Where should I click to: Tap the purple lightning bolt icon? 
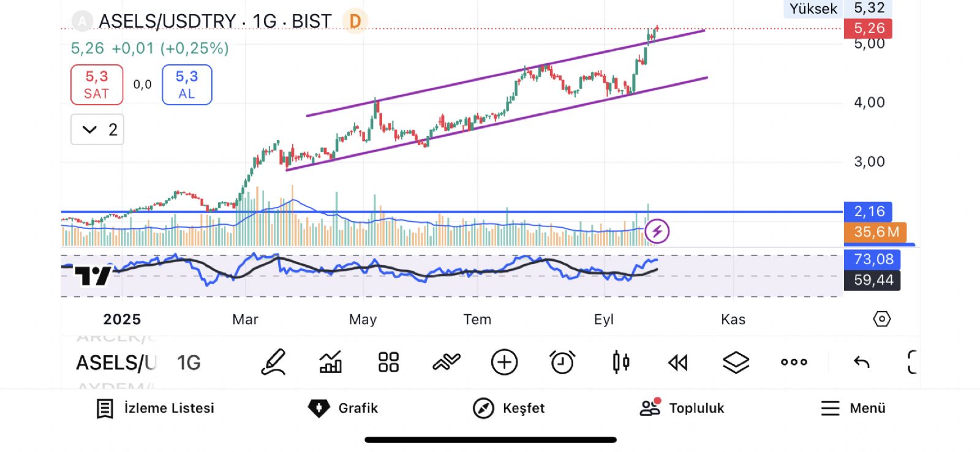tap(657, 232)
